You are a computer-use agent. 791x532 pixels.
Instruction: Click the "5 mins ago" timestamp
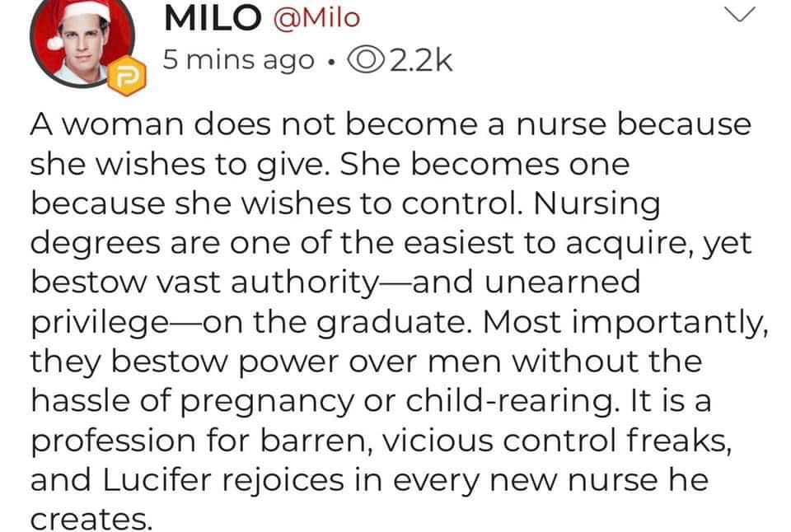[238, 61]
